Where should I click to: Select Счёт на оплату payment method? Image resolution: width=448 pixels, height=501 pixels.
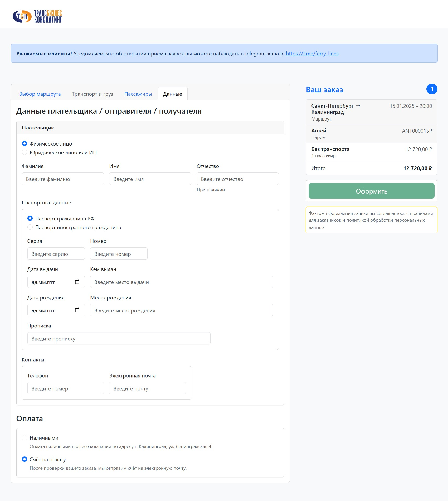[x=25, y=459]
